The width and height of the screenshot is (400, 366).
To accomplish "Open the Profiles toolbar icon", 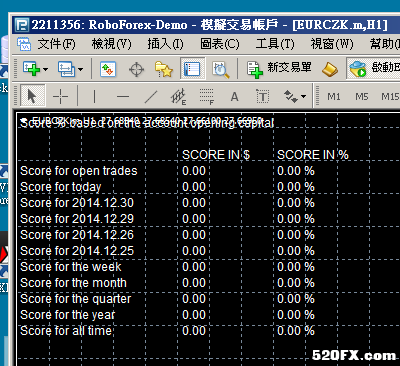I will click(x=66, y=69).
